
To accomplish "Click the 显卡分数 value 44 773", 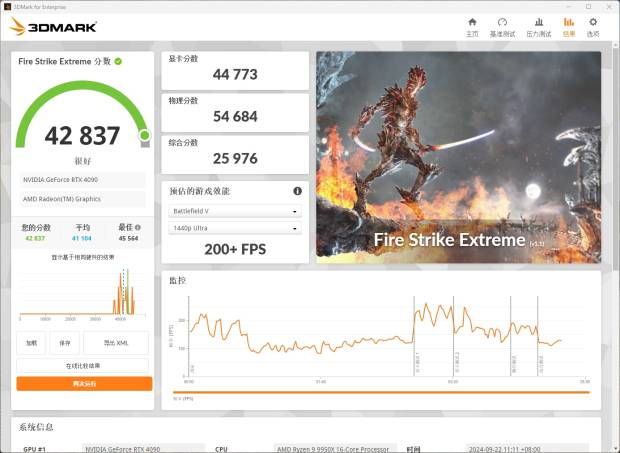I will 235,74.
